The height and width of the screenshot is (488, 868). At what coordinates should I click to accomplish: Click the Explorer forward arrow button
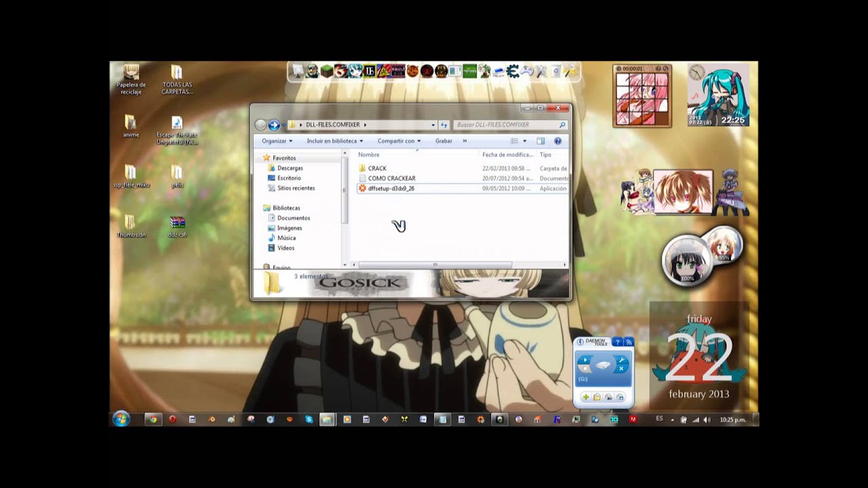(x=274, y=125)
